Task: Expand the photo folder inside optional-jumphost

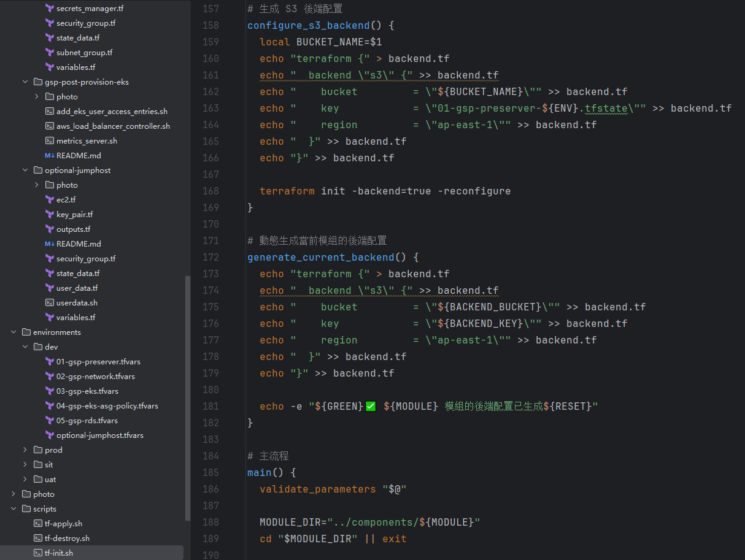Action: pos(37,185)
